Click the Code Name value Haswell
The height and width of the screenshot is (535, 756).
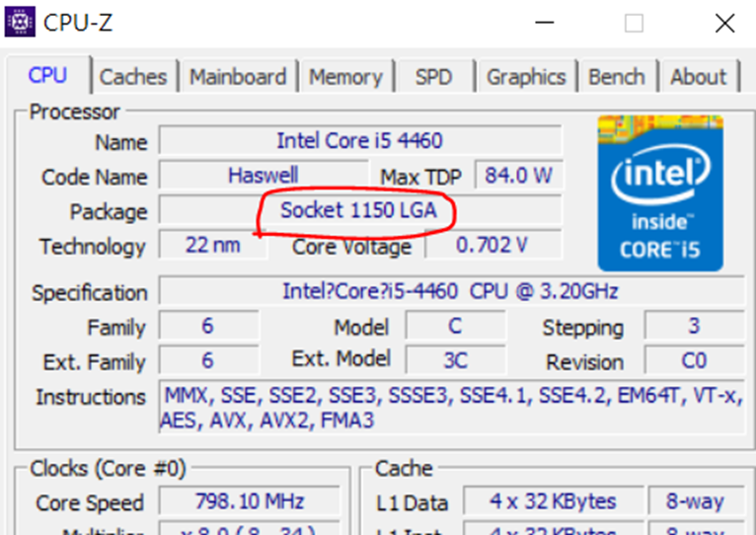click(x=264, y=175)
